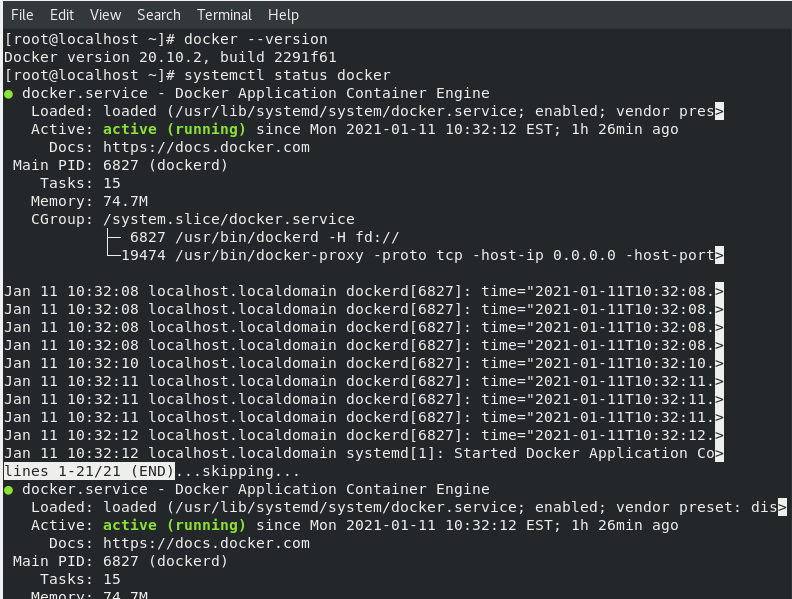Click truncation marker after 'Started Docker Application Co'
Image resolution: width=792 pixels, height=599 pixels.
[x=719, y=453]
